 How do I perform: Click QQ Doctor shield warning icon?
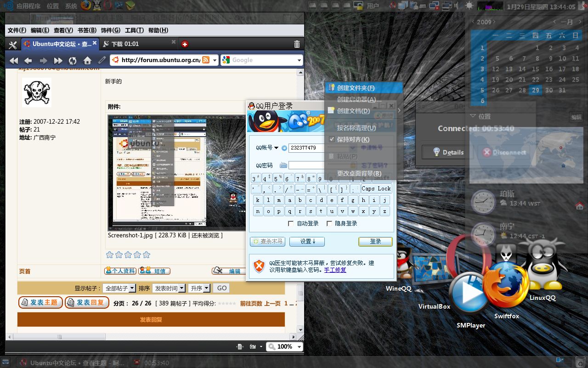(260, 266)
